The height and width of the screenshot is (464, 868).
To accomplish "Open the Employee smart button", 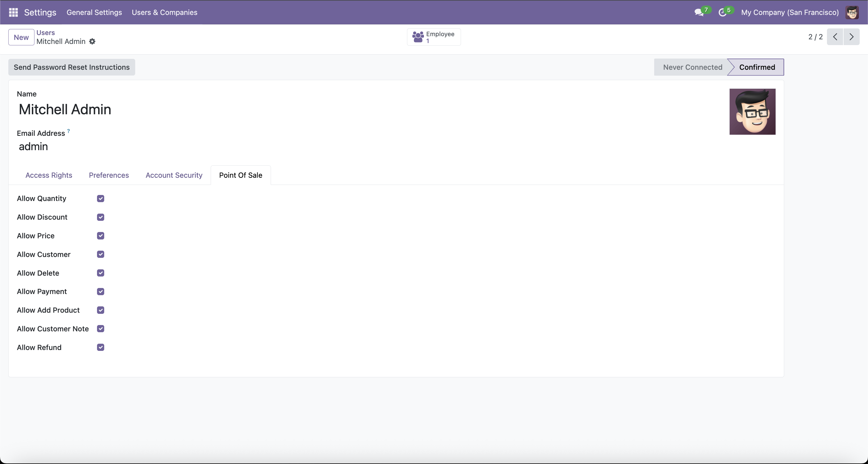I will [434, 37].
